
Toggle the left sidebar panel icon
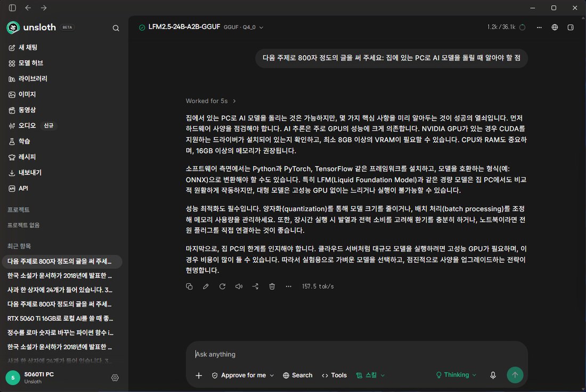click(12, 8)
